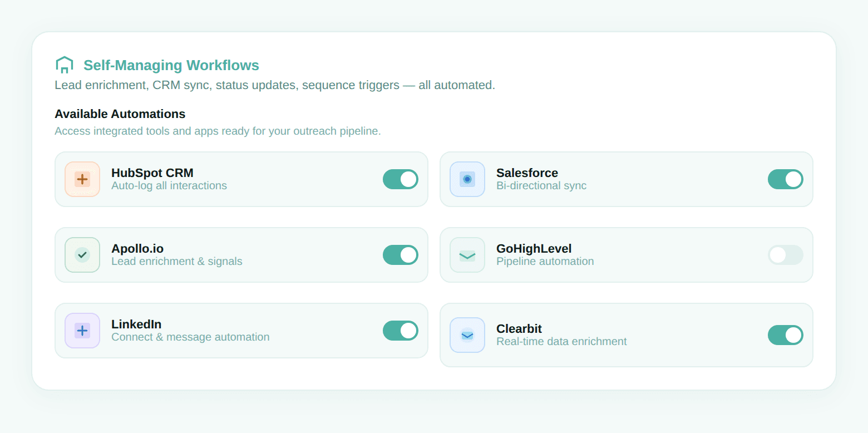Click the GoHighLevel card
Viewport: 868px width, 433px height.
[626, 255]
